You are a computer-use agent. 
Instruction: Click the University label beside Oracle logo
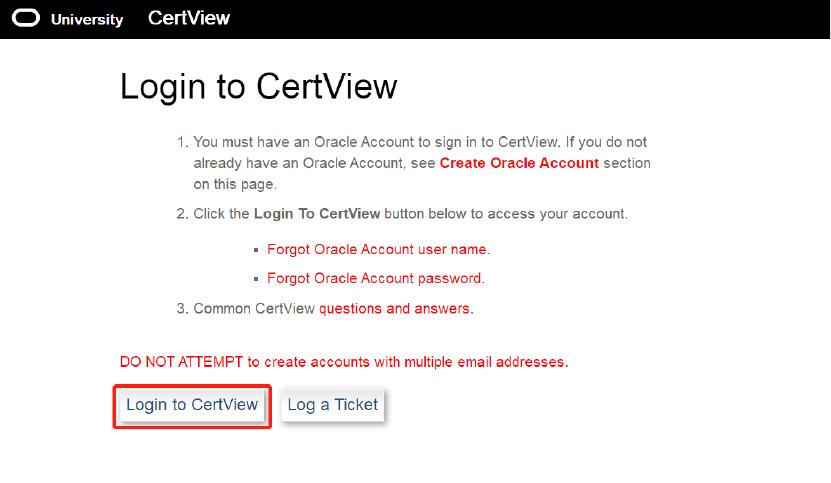tap(87, 20)
